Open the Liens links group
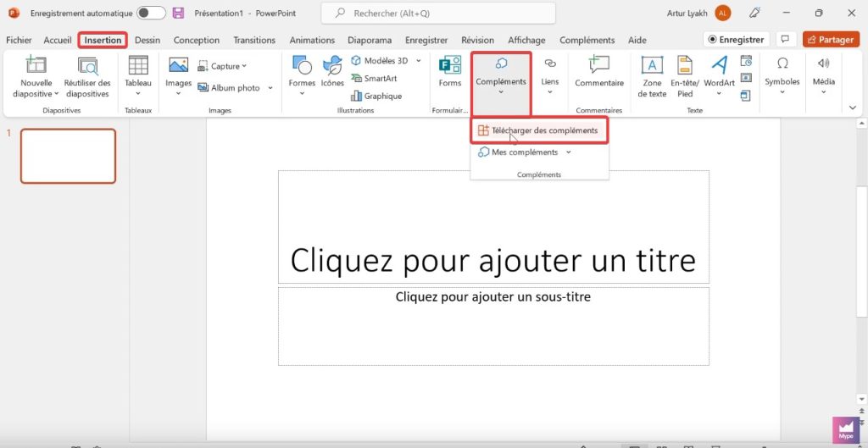Screen dimensions: 868x448 point(549,76)
